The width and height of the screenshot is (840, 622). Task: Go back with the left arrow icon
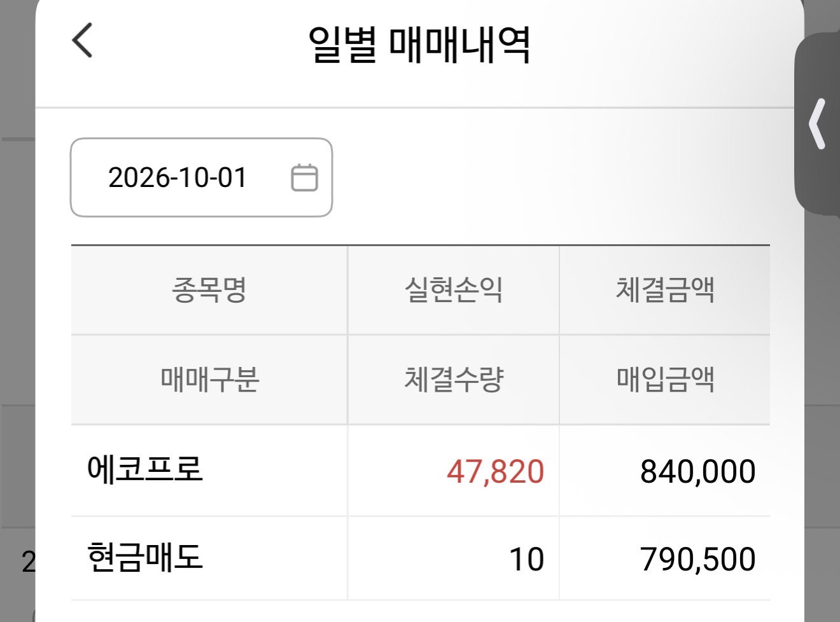[82, 40]
